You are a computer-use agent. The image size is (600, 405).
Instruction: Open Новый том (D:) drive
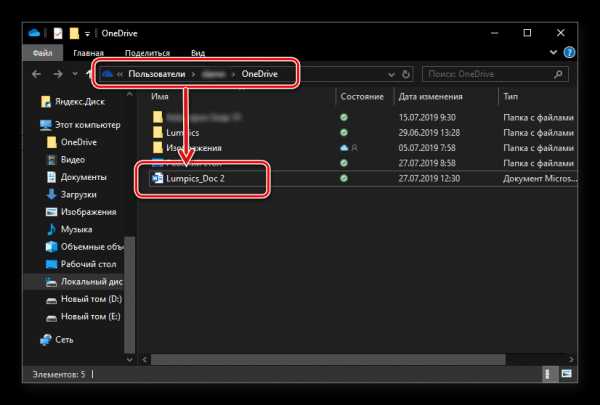(x=91, y=299)
